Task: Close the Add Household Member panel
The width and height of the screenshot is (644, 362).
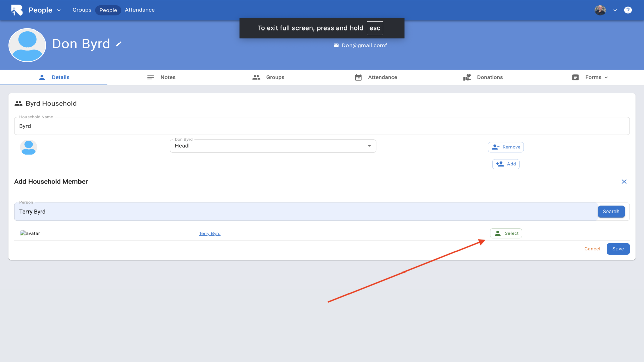Action: click(624, 182)
